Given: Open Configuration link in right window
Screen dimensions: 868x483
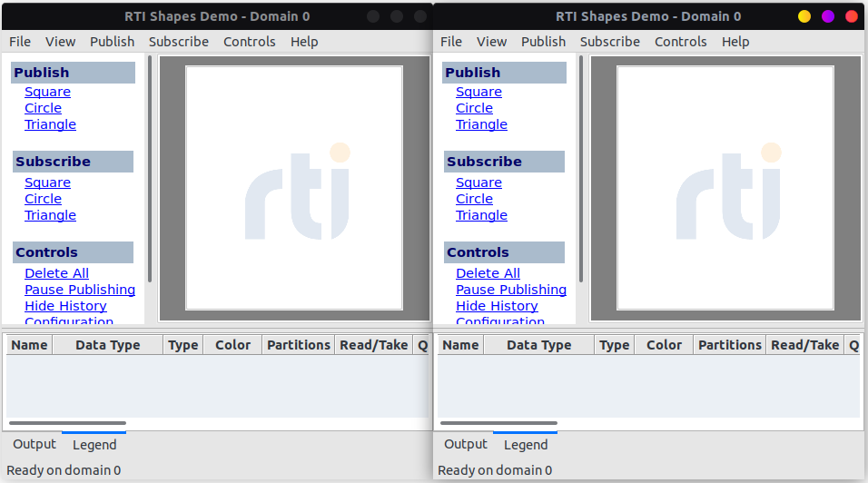Looking at the screenshot, I should [500, 320].
